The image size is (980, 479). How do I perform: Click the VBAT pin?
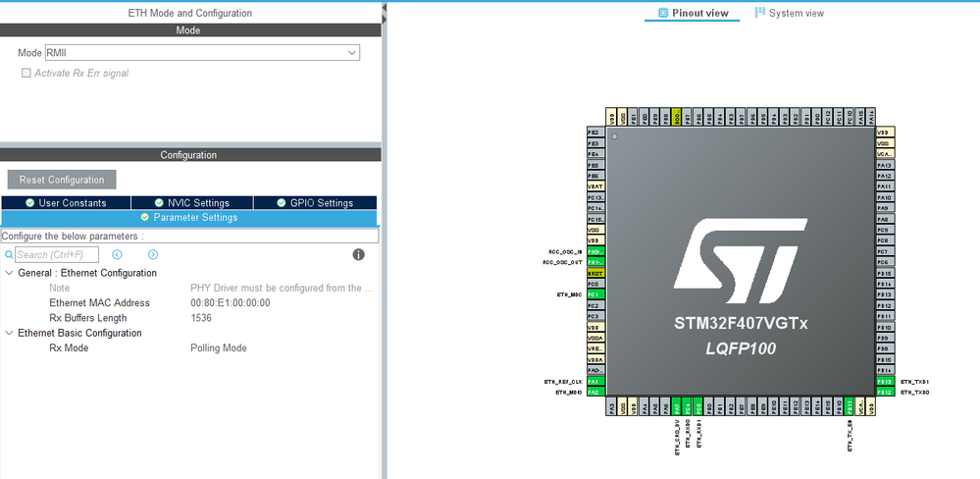click(596, 186)
